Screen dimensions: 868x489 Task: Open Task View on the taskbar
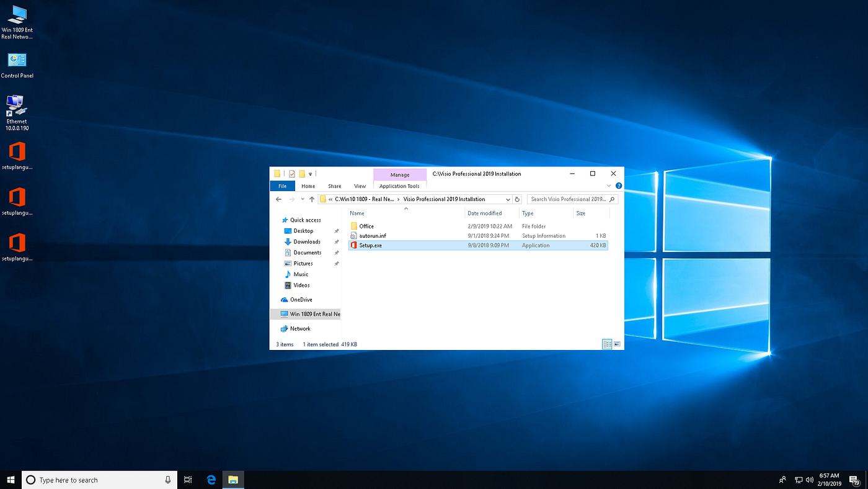(x=188, y=480)
